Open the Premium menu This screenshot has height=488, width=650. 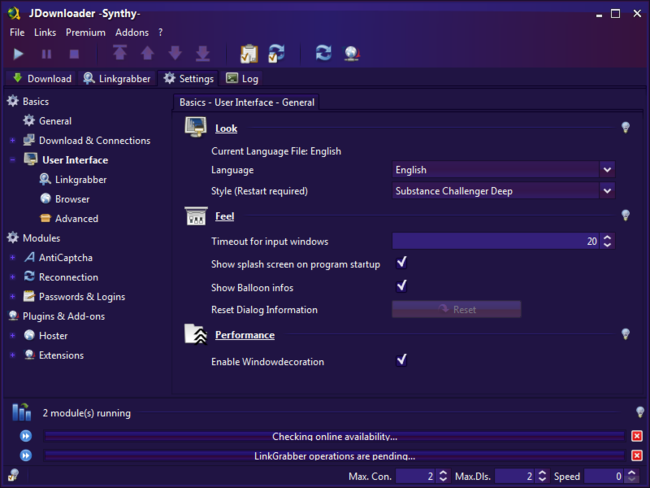click(85, 32)
